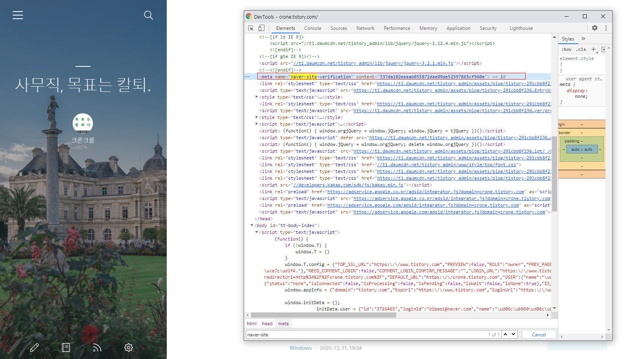644x359 pixels.
Task: Click the box model padding label
Action: (x=572, y=141)
